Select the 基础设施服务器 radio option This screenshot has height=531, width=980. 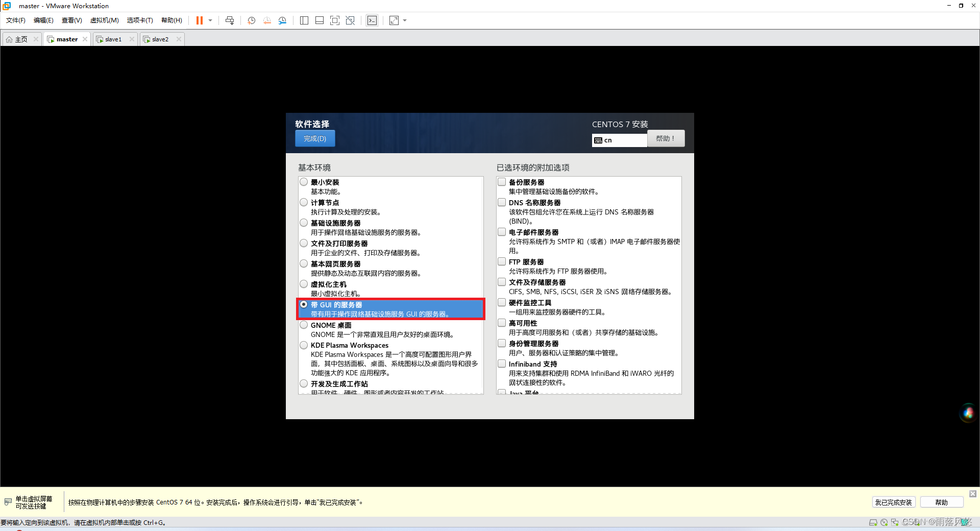click(x=304, y=223)
